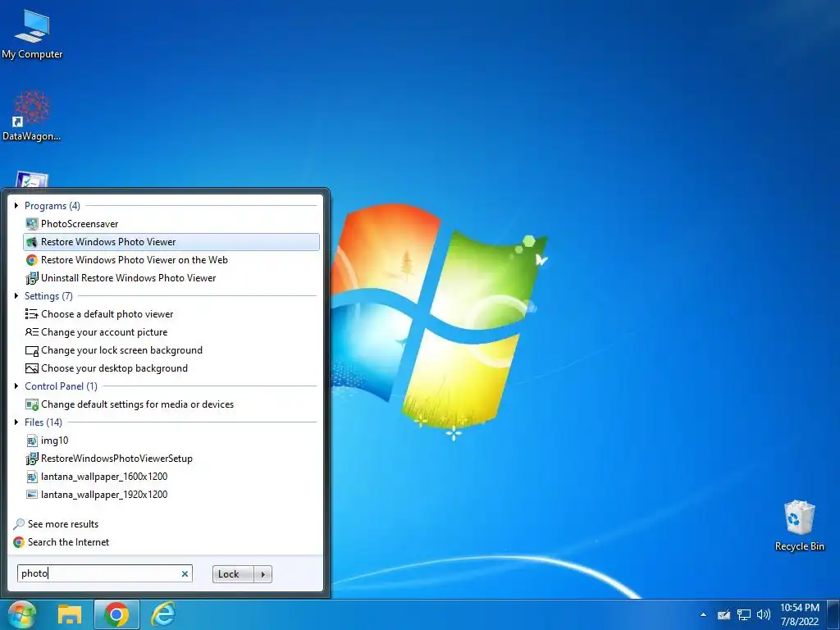Click the magnifier icon for See more results

19,524
